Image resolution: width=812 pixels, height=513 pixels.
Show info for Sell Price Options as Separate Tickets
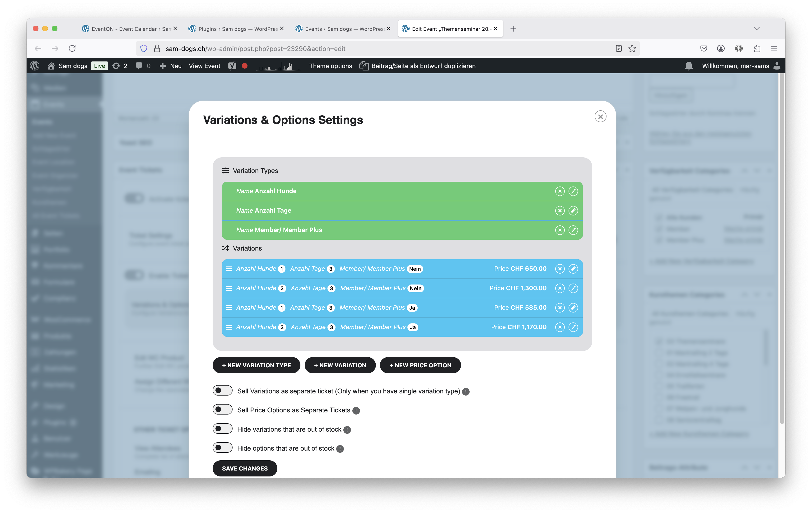[x=356, y=410]
